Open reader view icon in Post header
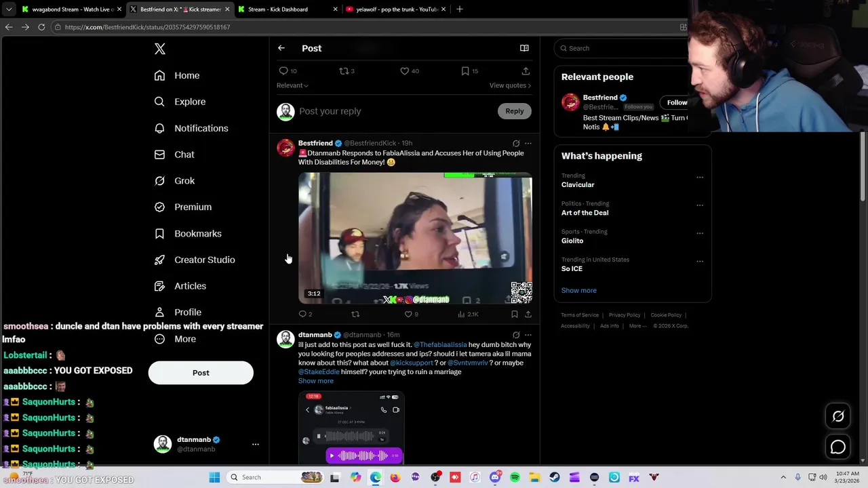Image resolution: width=868 pixels, height=488 pixels. pos(524,48)
